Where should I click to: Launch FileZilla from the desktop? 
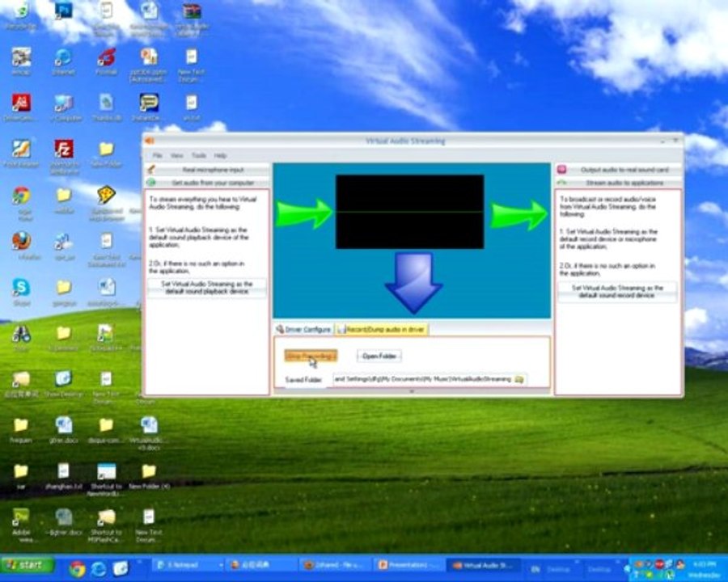tap(64, 149)
